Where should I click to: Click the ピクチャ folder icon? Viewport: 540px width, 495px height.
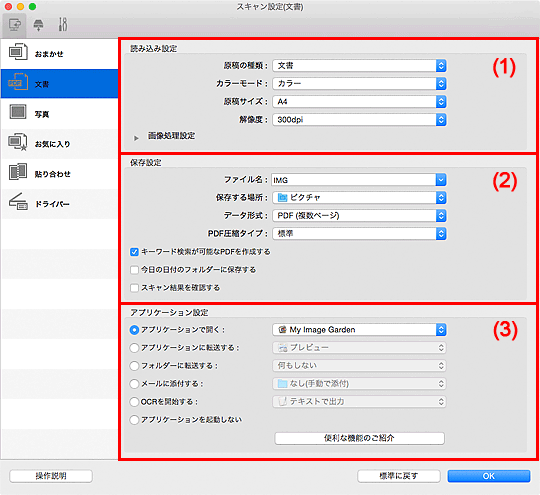(x=282, y=197)
